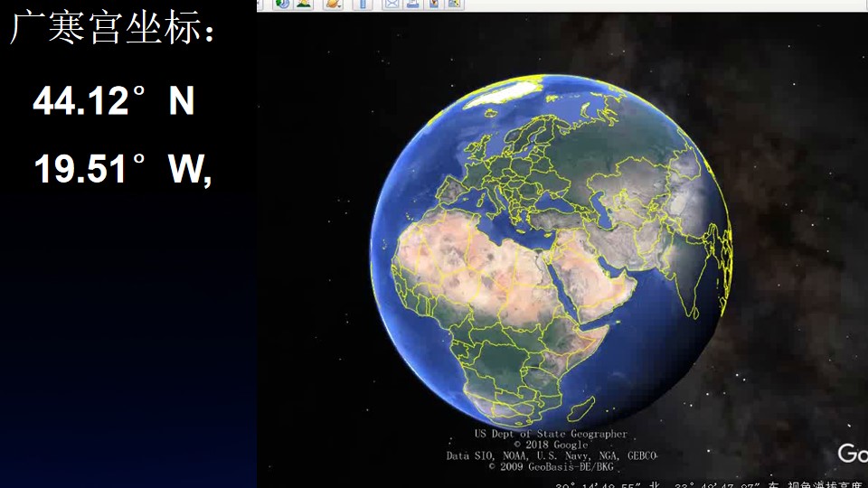The width and height of the screenshot is (868, 488).
Task: Open the view in Google Maps icon
Action: tap(454, 4)
